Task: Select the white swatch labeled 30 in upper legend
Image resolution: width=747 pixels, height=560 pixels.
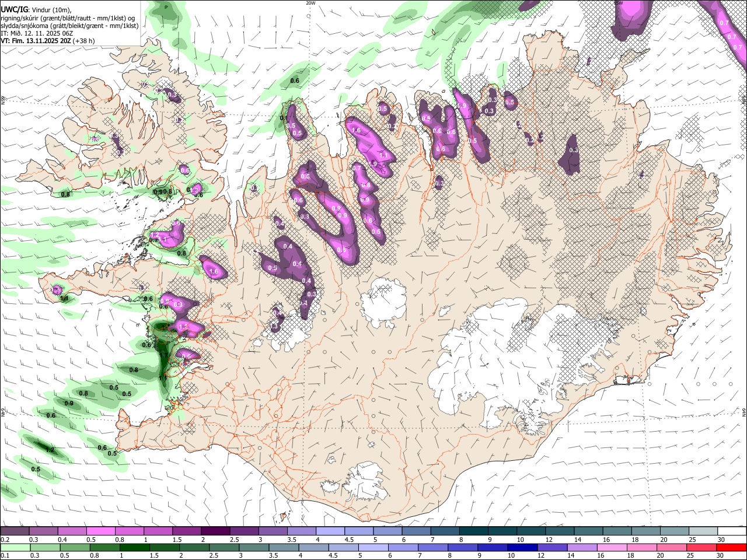Action: (x=732, y=531)
